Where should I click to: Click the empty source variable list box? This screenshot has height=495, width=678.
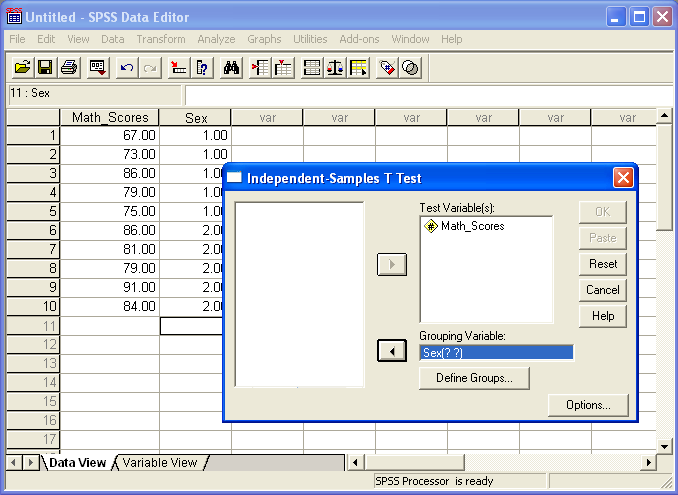point(299,294)
